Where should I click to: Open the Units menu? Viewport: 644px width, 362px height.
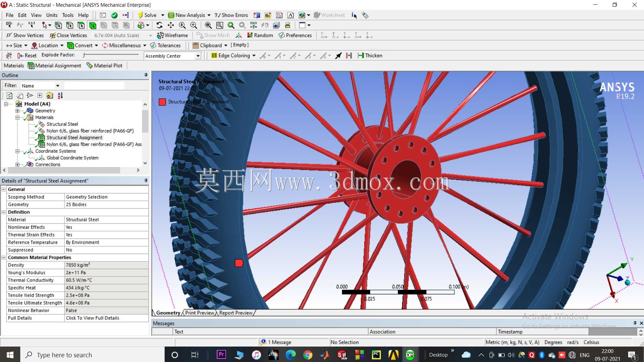pyautogui.click(x=52, y=15)
